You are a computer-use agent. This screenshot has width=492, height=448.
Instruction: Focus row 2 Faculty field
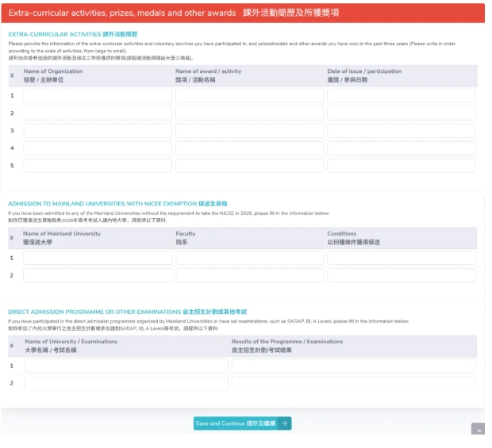coord(249,275)
